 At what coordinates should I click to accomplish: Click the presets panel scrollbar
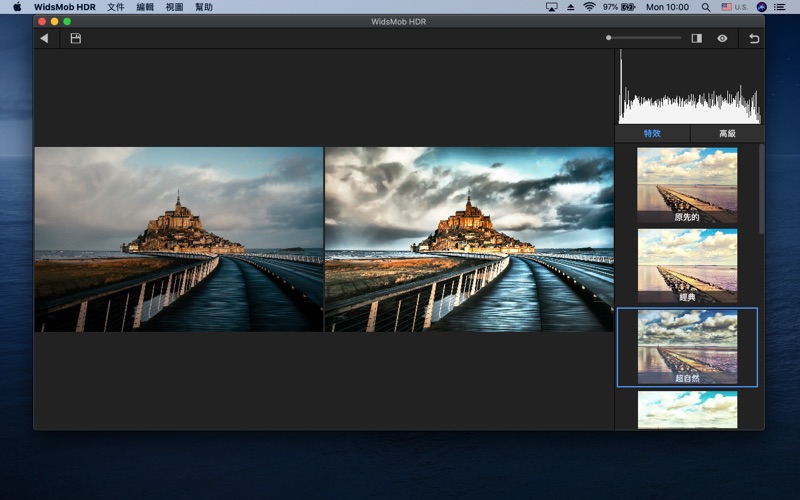coord(760,190)
